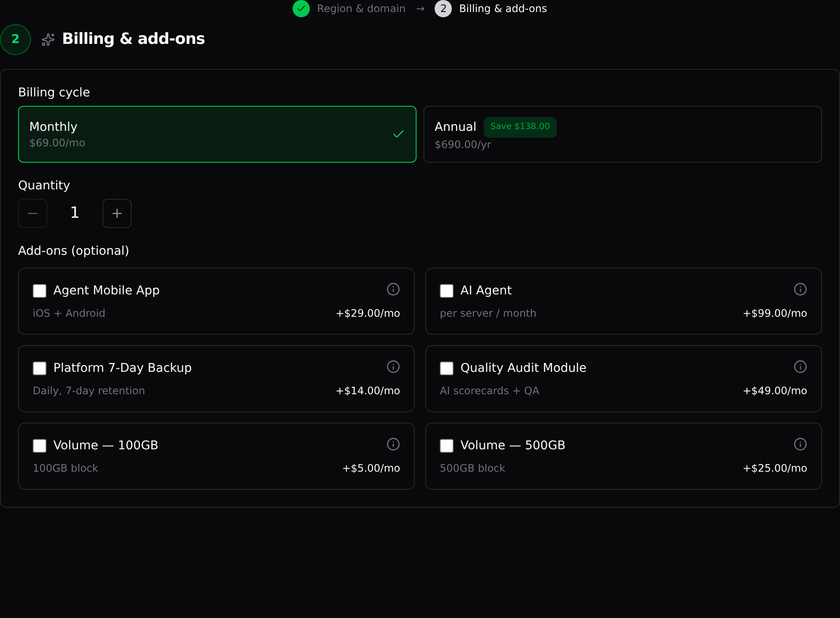Click the green step 2 badge by the heading
This screenshot has height=618, width=840.
(x=15, y=40)
